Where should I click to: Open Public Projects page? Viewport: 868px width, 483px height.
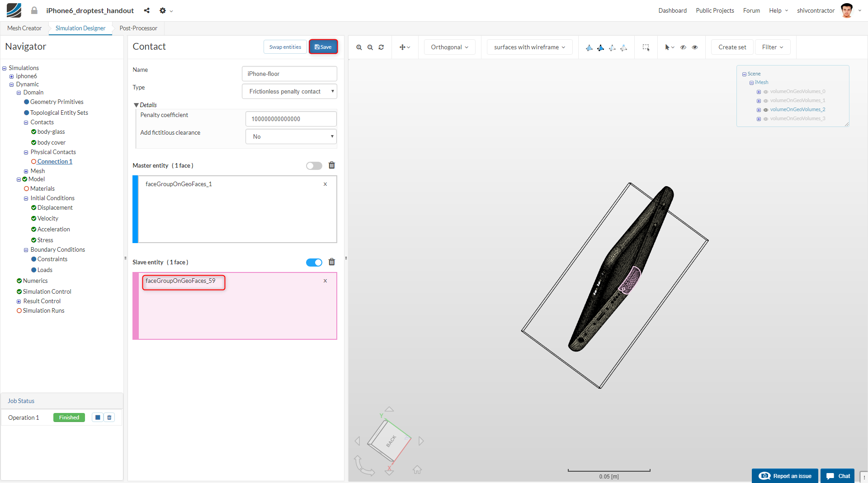point(715,10)
